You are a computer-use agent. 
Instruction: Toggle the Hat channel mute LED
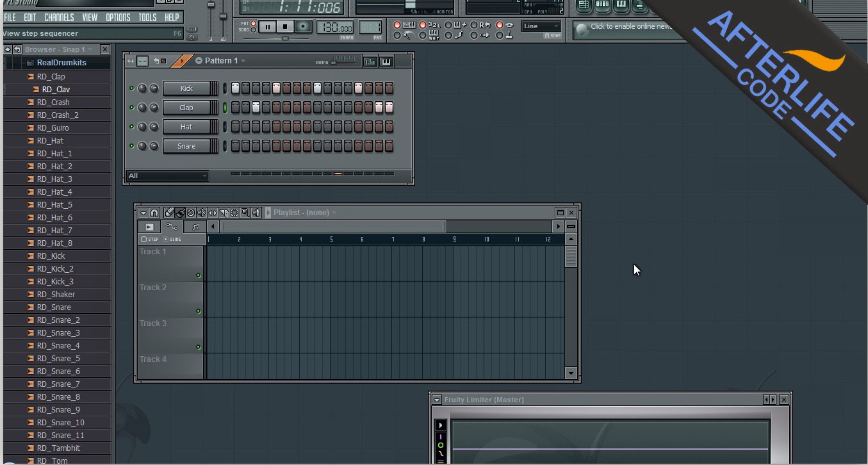(132, 127)
